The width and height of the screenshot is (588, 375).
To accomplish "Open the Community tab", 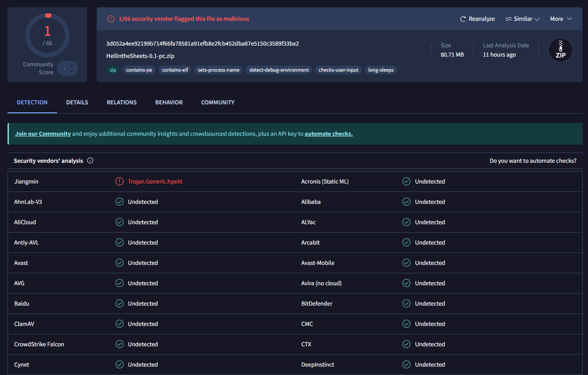I will tap(218, 102).
